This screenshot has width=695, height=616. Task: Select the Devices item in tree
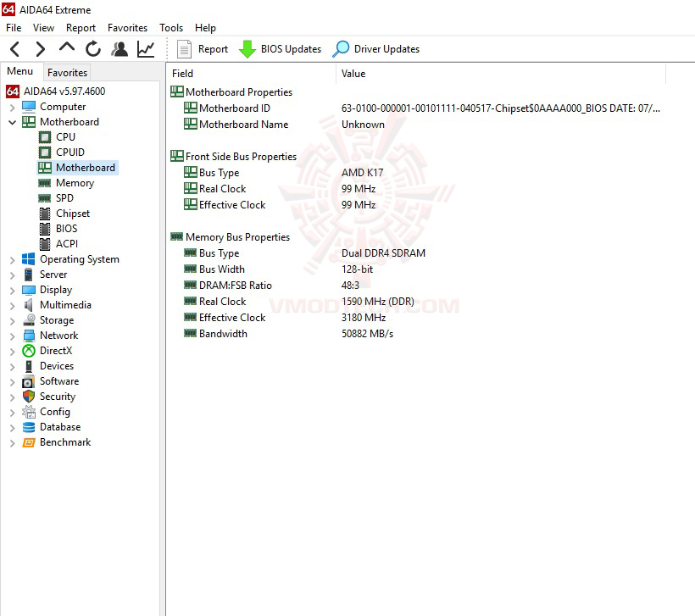coord(57,365)
